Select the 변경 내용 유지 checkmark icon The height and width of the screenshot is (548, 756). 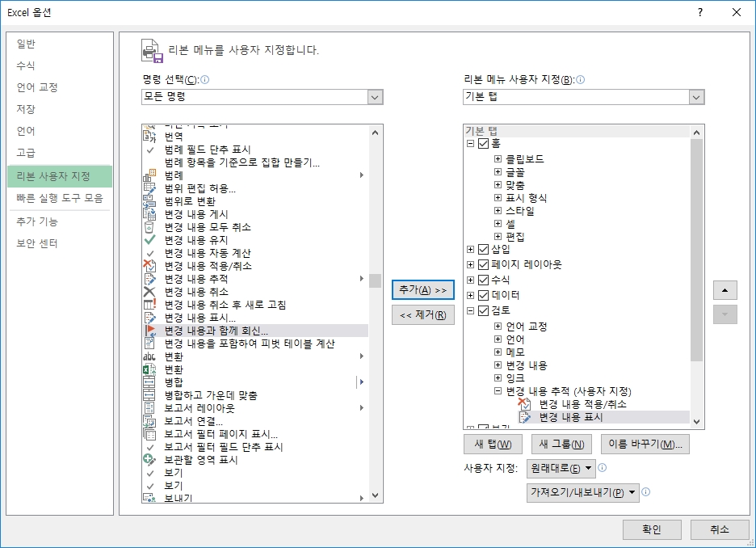tap(149, 240)
